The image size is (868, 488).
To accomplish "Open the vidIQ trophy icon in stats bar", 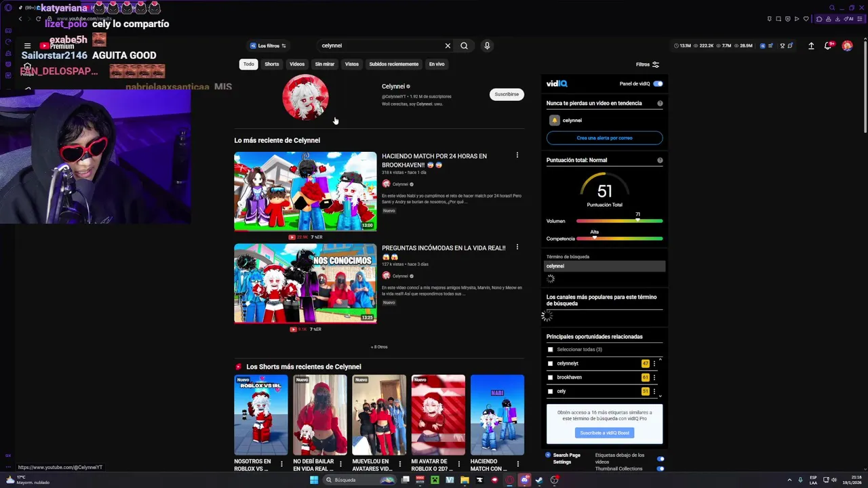I will (x=782, y=46).
